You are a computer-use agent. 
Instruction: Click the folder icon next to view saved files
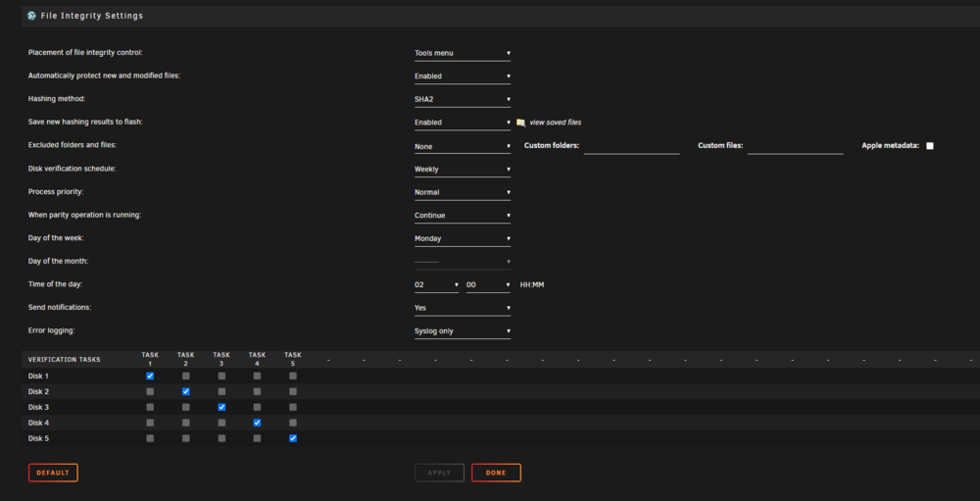(520, 123)
